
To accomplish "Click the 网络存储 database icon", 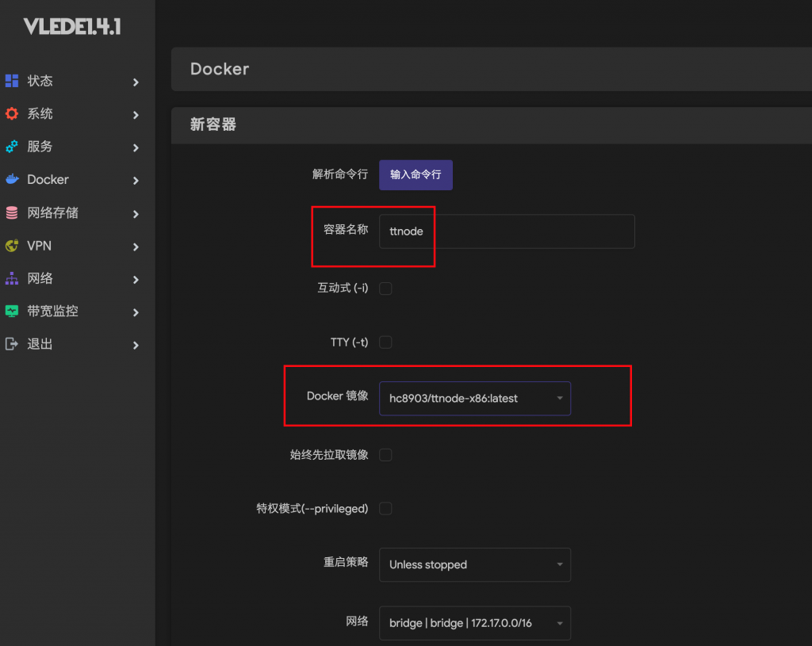I will 12,213.
